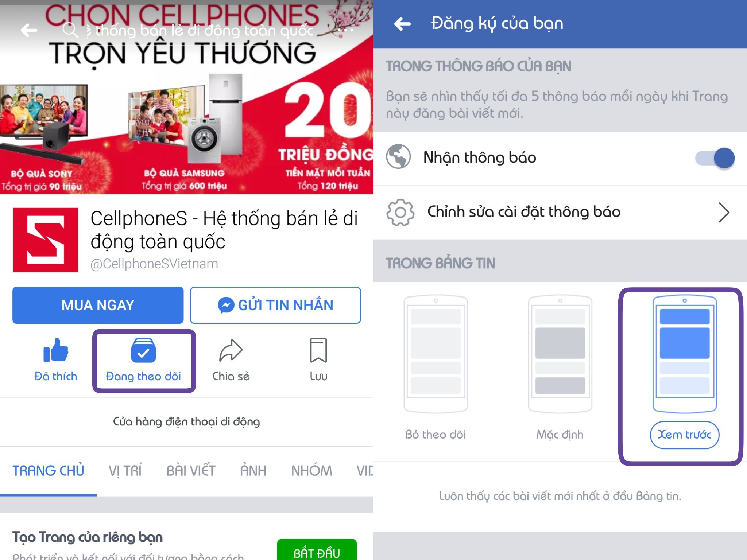
Task: Open the notification settings gear row
Action: click(560, 212)
